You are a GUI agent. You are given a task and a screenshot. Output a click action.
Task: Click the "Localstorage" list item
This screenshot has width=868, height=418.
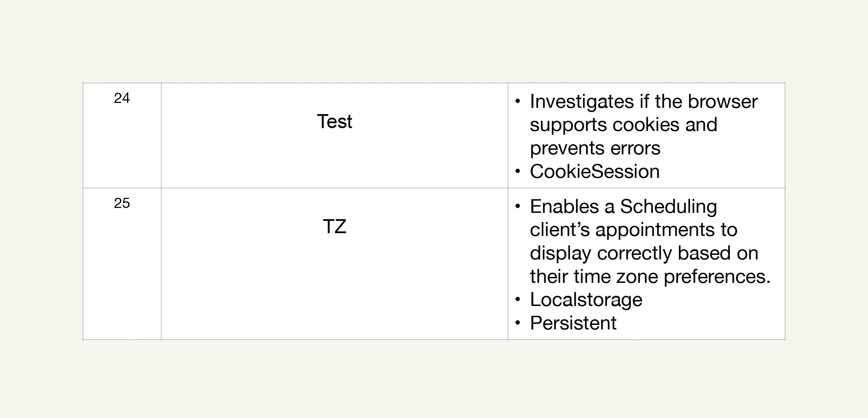pos(586,300)
